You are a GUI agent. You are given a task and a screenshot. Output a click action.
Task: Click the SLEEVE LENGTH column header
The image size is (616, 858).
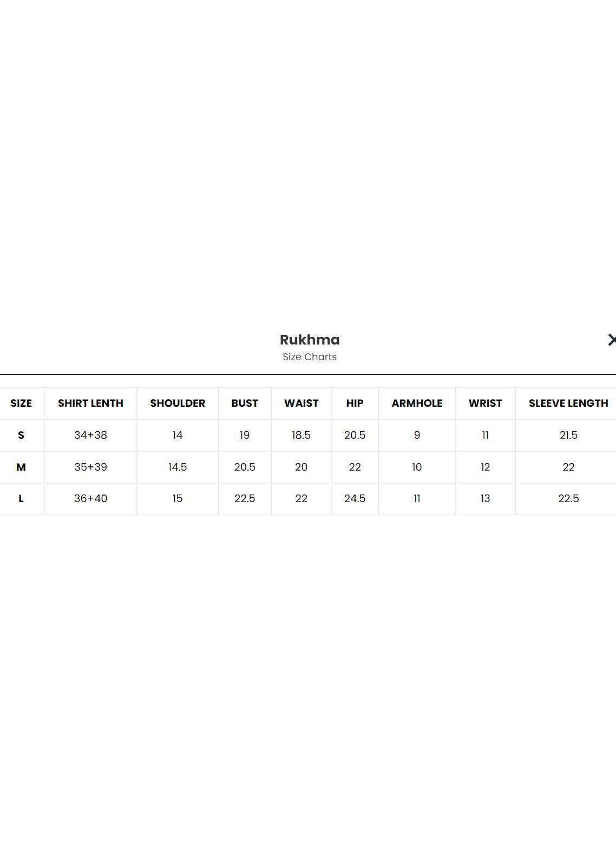click(x=568, y=403)
